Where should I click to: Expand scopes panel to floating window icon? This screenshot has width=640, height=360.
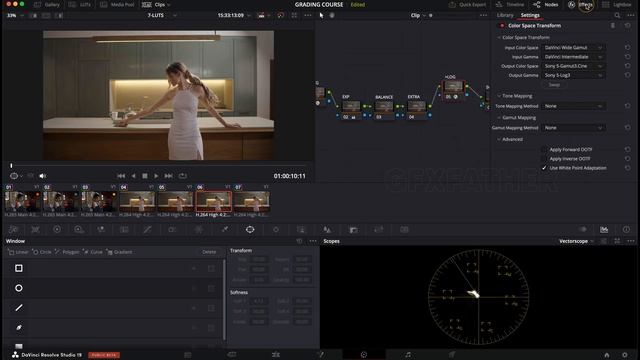coord(617,241)
